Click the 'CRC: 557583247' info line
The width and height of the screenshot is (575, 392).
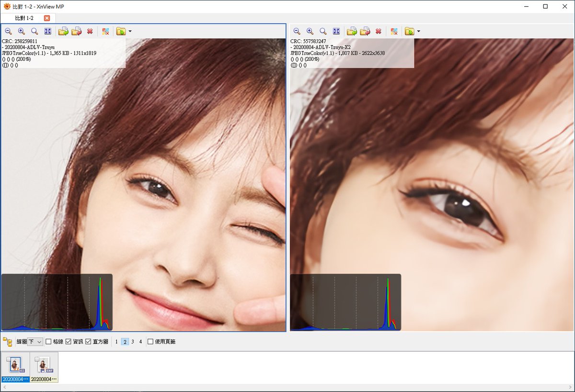[x=308, y=41]
